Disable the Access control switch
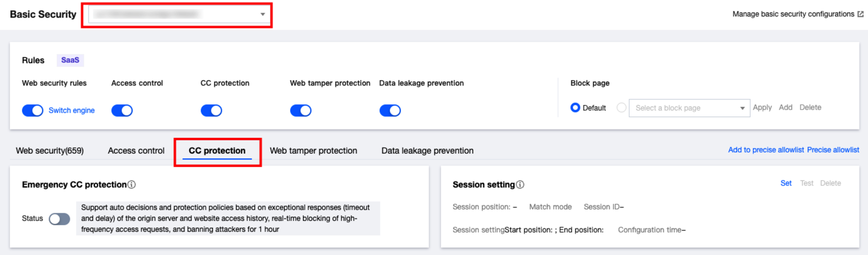The width and height of the screenshot is (868, 255). [x=122, y=110]
